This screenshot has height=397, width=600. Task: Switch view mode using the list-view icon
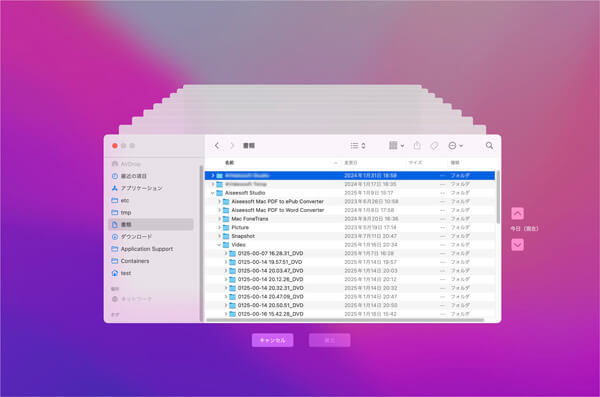click(358, 145)
